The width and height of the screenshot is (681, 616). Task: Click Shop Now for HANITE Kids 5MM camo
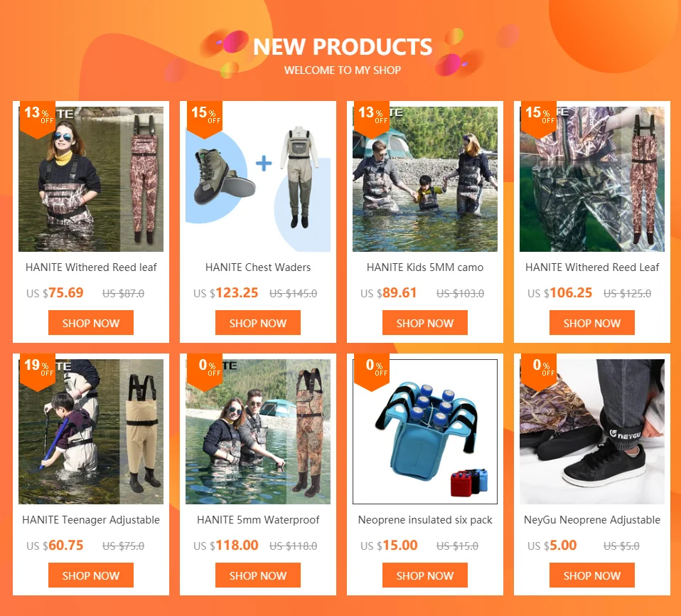(425, 322)
